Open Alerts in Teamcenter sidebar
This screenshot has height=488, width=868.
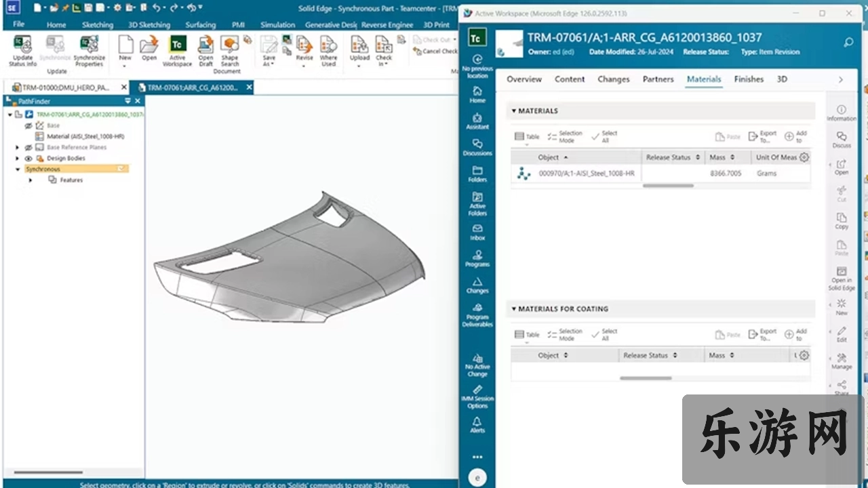coord(477,425)
